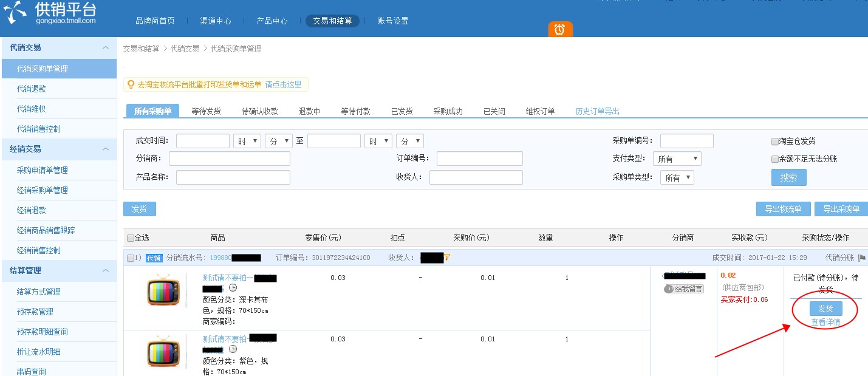Click the 请点击这里 link
Viewport: 868px width, 376px height.
pos(283,85)
